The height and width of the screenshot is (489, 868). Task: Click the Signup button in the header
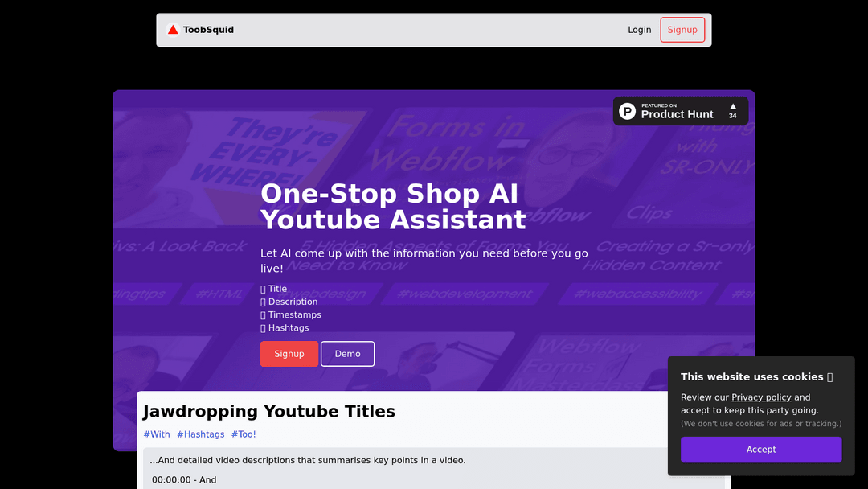point(682,30)
